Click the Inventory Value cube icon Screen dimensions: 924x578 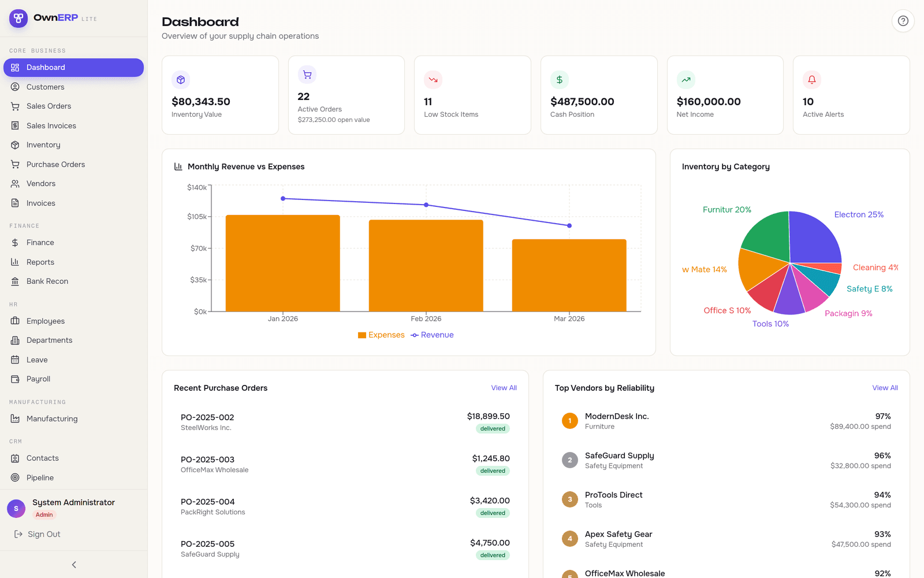(x=181, y=80)
